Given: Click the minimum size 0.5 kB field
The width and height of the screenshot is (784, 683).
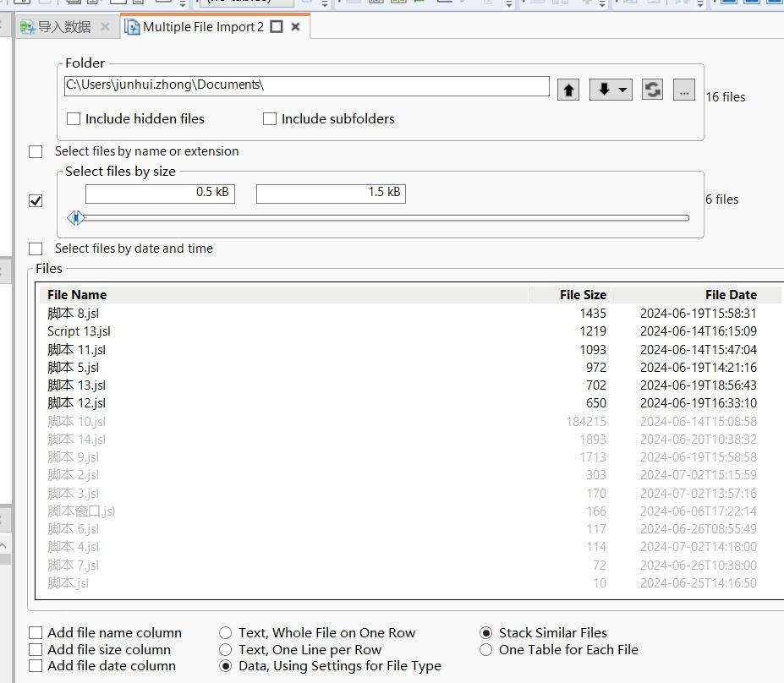Looking at the screenshot, I should (x=160, y=194).
